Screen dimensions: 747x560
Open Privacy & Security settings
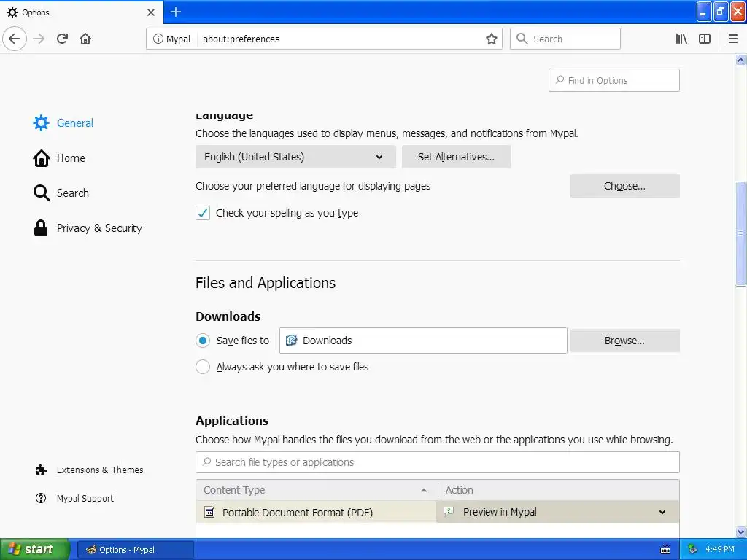88,228
